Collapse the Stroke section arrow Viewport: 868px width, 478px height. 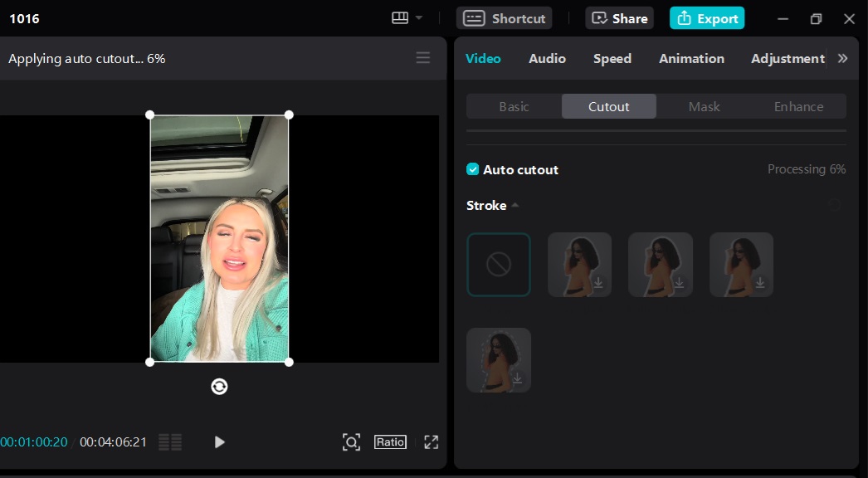[514, 206]
